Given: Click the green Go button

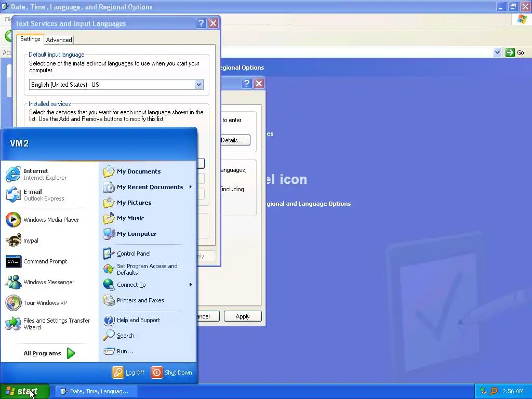Looking at the screenshot, I should (515, 52).
